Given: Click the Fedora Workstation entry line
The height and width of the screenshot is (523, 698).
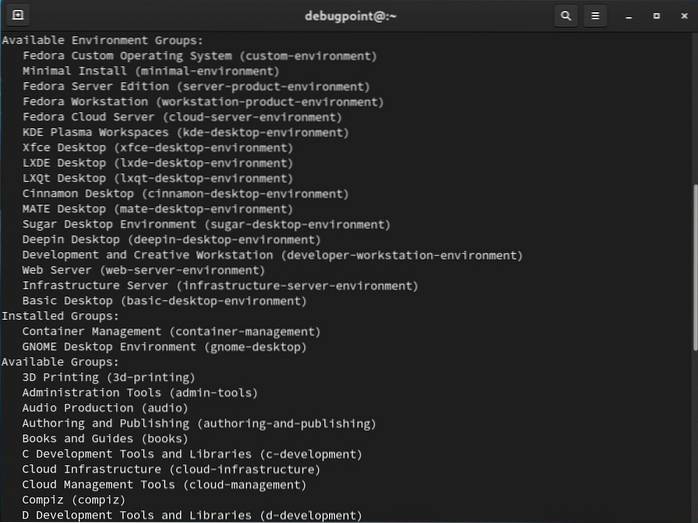Looking at the screenshot, I should (x=202, y=102).
